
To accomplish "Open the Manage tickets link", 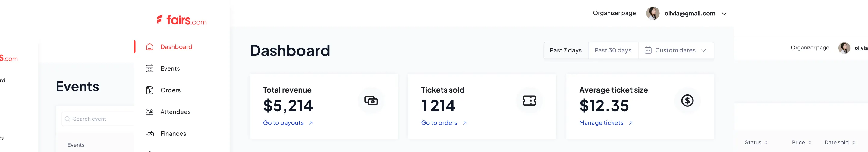I will pyautogui.click(x=606, y=123).
